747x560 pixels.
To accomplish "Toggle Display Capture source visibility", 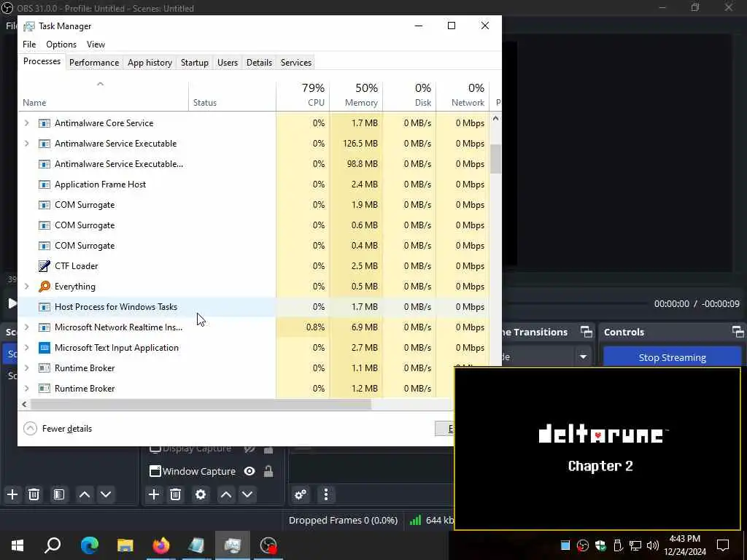I will (x=249, y=449).
